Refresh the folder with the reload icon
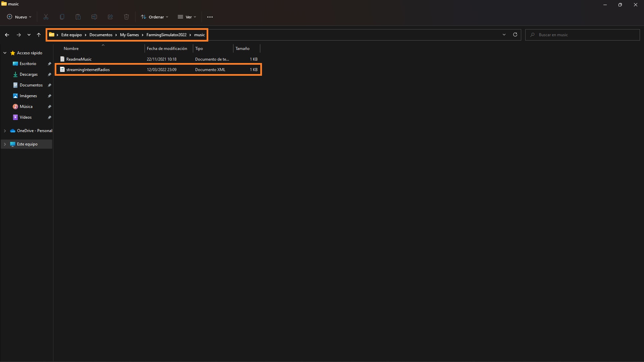Screen dimensions: 644x362 pyautogui.click(x=515, y=35)
